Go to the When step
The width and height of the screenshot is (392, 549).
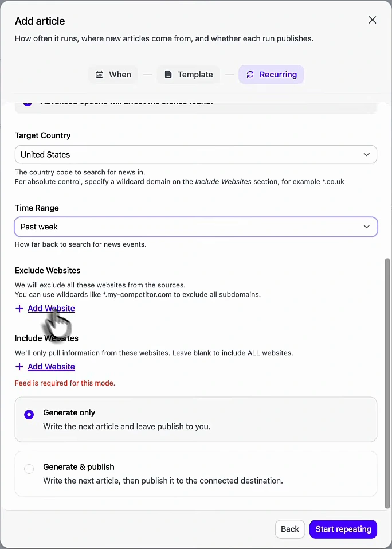[x=113, y=75]
